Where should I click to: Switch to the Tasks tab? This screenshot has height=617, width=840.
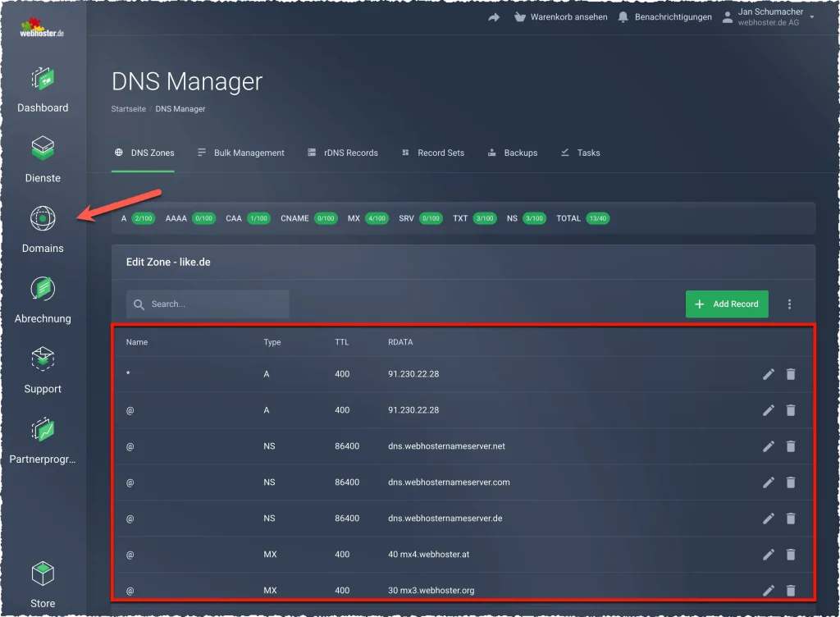580,153
